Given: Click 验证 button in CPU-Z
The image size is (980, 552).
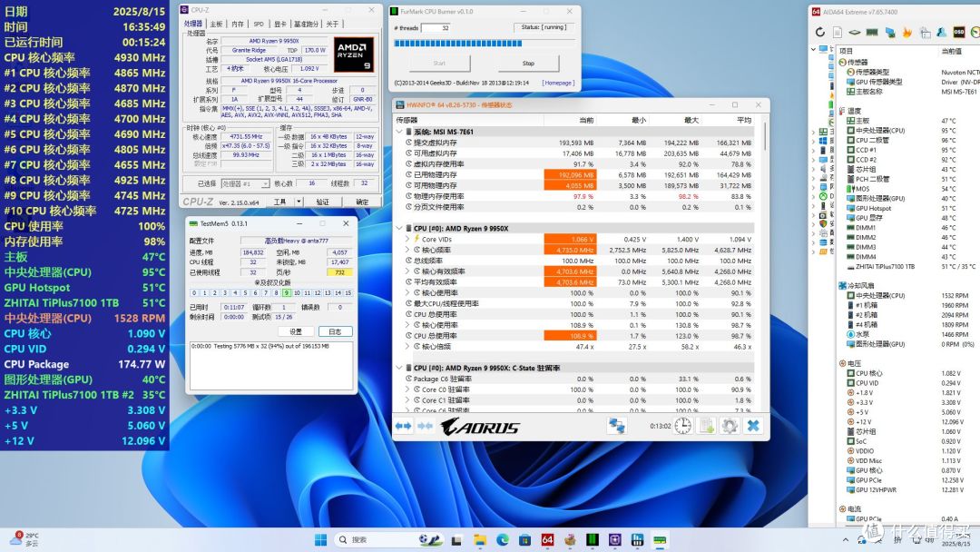Looking at the screenshot, I should click(x=322, y=202).
